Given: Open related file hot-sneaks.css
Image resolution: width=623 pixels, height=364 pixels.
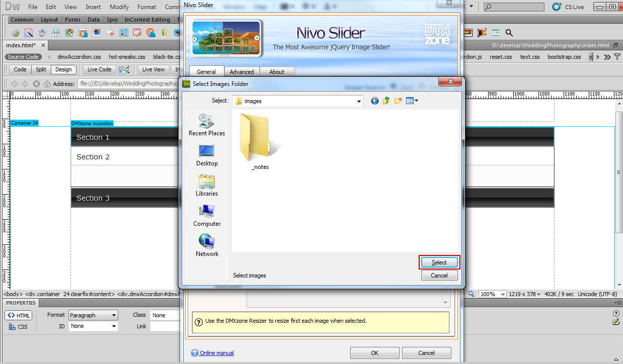Looking at the screenshot, I should point(127,57).
